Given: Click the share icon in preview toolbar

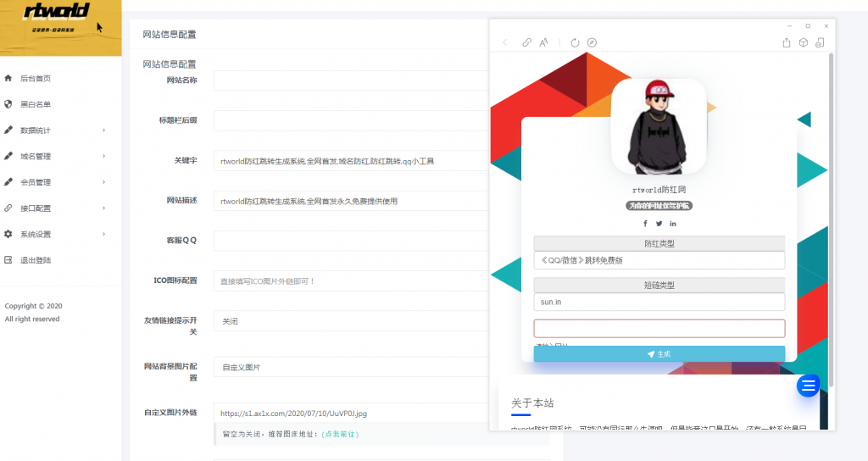Looking at the screenshot, I should [787, 42].
